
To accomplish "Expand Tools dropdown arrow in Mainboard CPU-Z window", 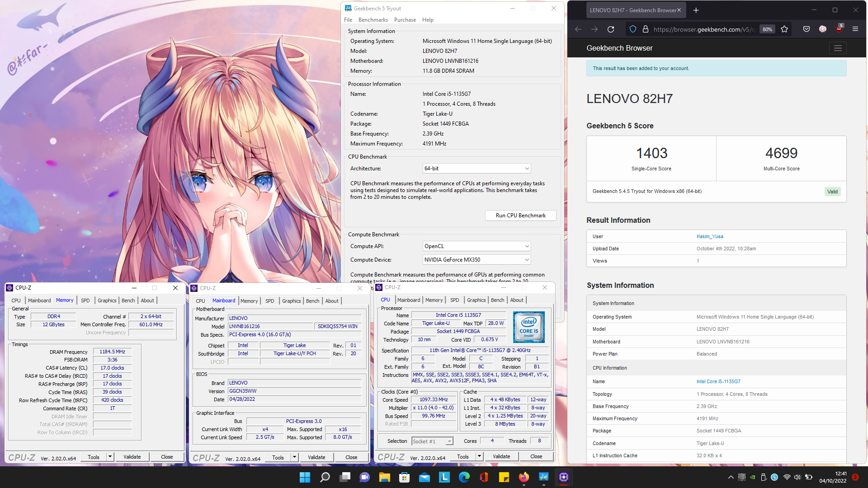I will point(294,457).
